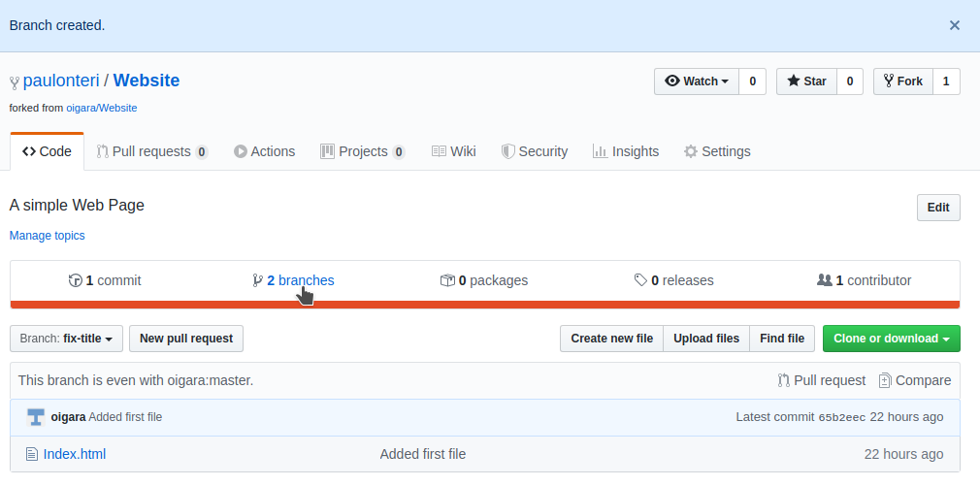Expand the Branch: fix-title selector
Viewport: 980px width, 486px height.
point(66,339)
